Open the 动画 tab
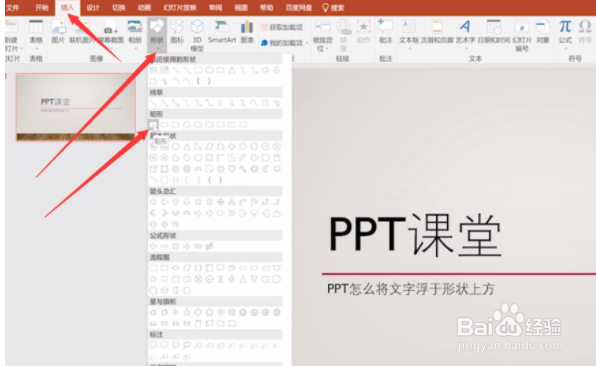The image size is (596, 366). [x=144, y=7]
